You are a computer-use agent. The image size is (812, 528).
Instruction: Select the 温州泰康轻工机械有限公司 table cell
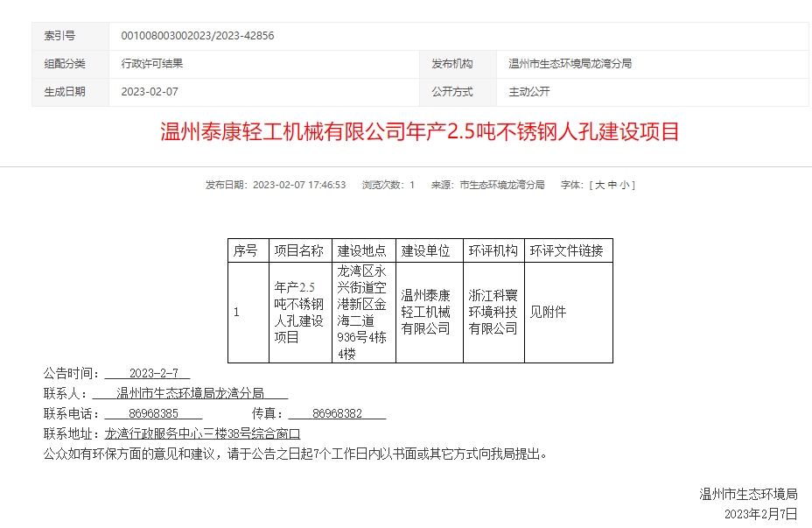click(426, 313)
